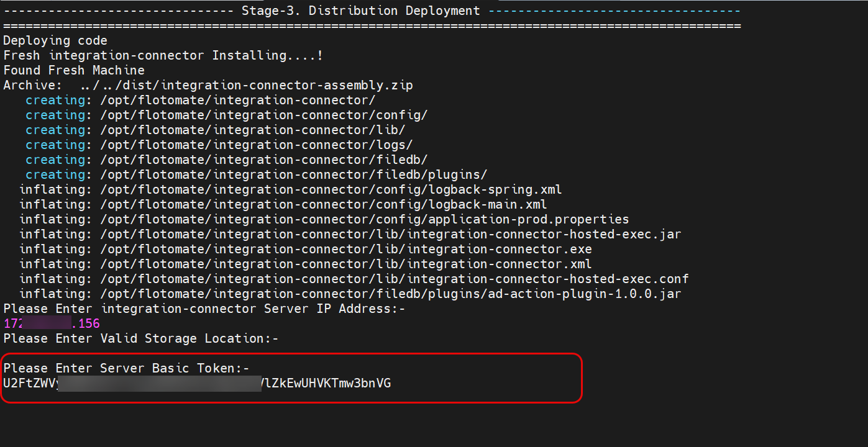Click the 'Found Fresh Machine' line
868x447 pixels.
(74, 70)
